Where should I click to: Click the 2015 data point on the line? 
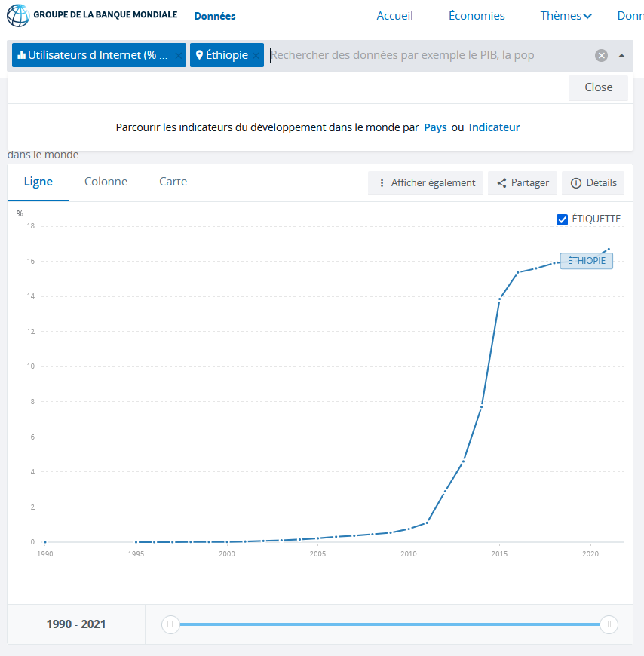pyautogui.click(x=499, y=299)
